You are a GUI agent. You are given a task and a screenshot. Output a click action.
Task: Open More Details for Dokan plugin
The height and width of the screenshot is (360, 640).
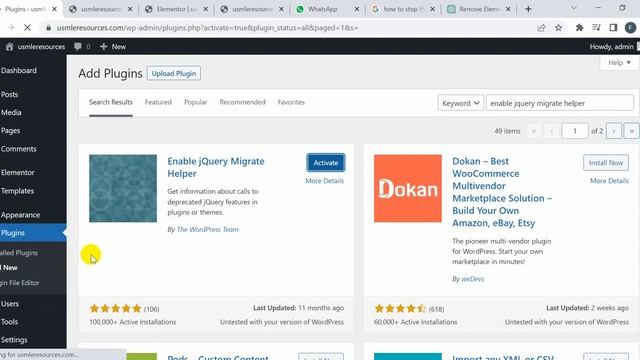point(609,181)
